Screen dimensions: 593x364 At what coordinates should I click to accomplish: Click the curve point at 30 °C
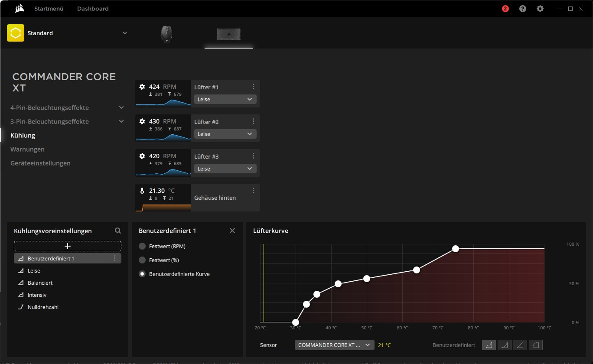click(x=296, y=322)
